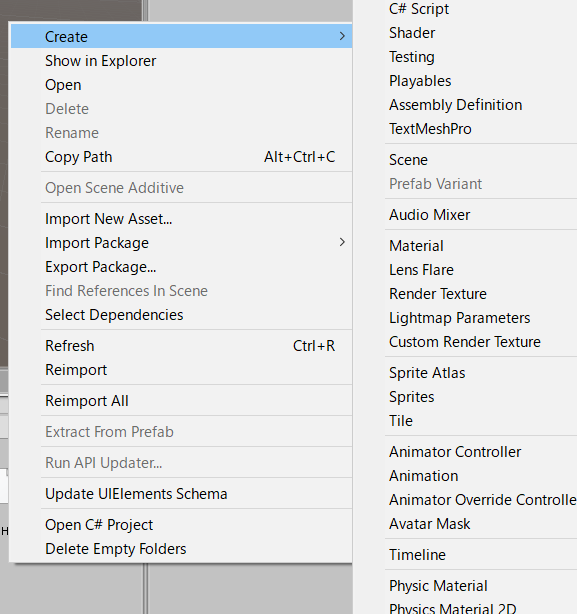Click Delete Empty Folders

click(x=181, y=549)
